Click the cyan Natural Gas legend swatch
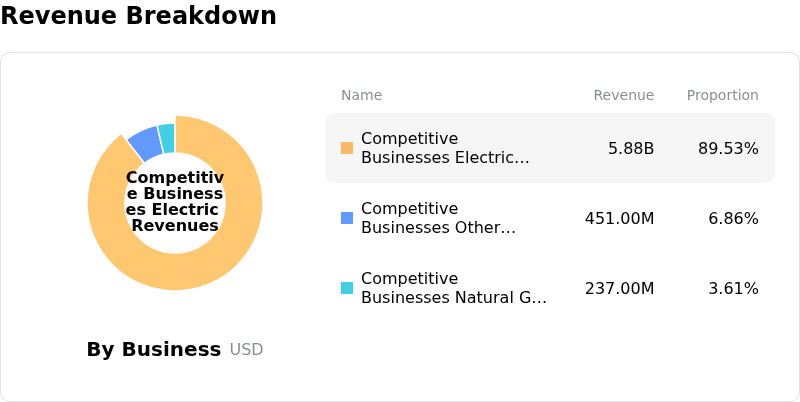The image size is (800, 402). 347,288
